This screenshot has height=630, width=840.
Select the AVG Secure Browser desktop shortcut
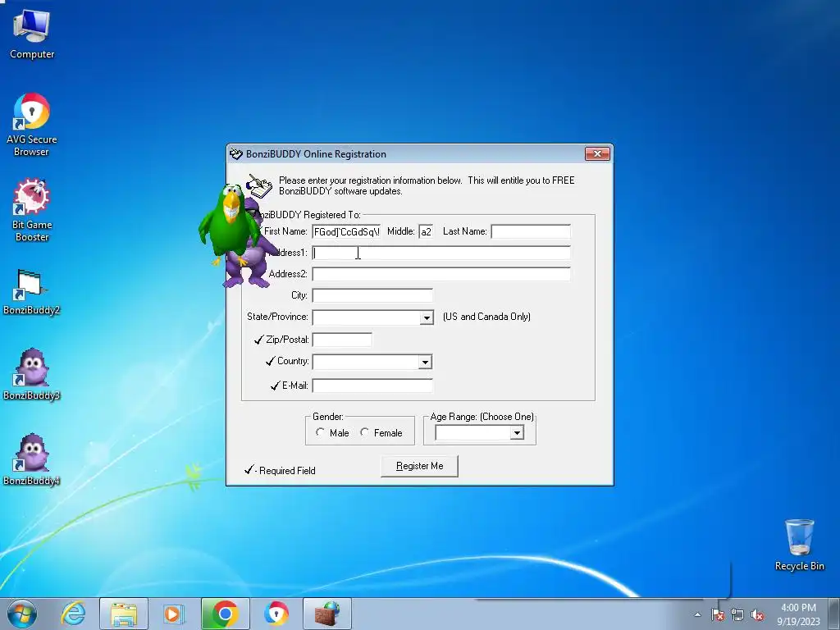(x=32, y=126)
